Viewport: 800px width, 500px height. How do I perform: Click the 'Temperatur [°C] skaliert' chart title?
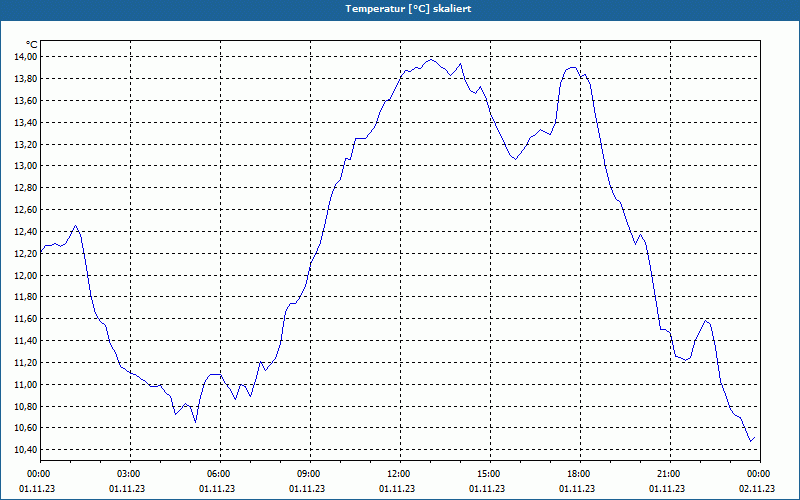tap(408, 9)
